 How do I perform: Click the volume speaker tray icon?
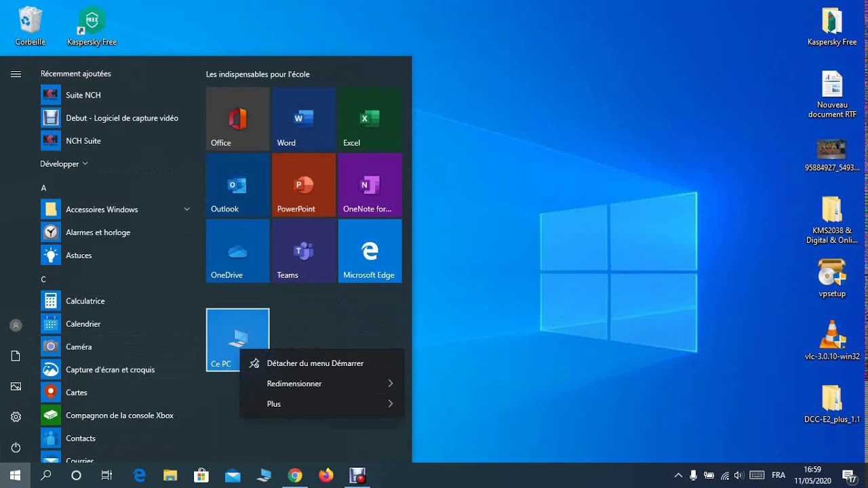click(738, 475)
